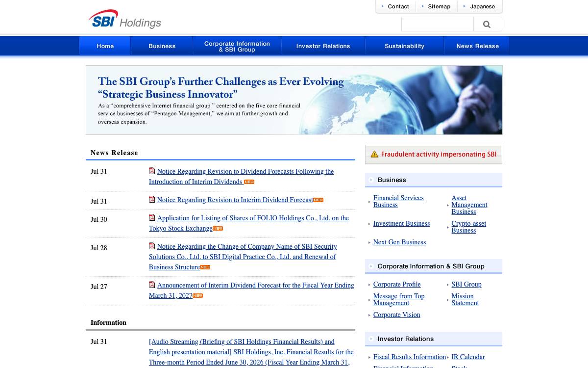Open PDF icon for Interim Dividend announcement
Screen dimensions: 588x368
(152, 285)
